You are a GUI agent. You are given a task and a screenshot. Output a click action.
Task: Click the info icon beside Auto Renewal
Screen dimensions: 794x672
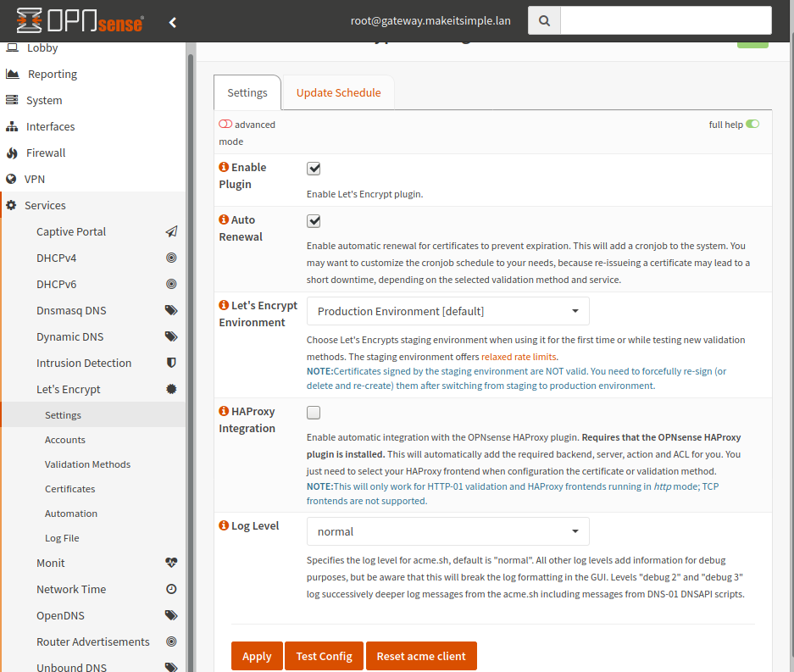(x=224, y=219)
